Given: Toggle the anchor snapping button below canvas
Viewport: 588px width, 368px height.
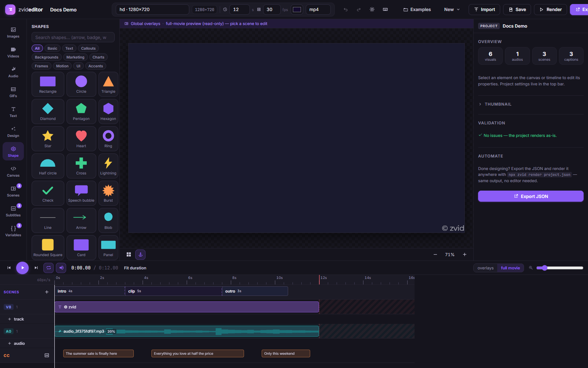Looking at the screenshot, I should [x=140, y=255].
